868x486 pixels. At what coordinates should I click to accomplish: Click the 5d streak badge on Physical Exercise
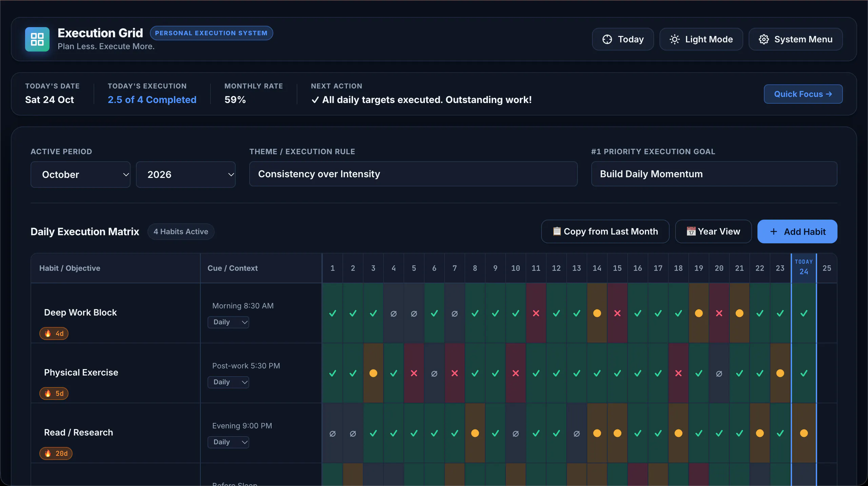point(54,393)
